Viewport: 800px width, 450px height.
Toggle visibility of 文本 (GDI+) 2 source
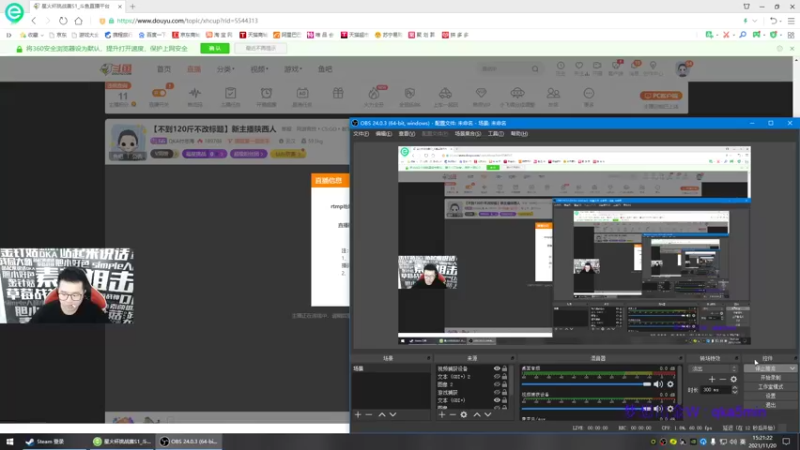click(496, 377)
